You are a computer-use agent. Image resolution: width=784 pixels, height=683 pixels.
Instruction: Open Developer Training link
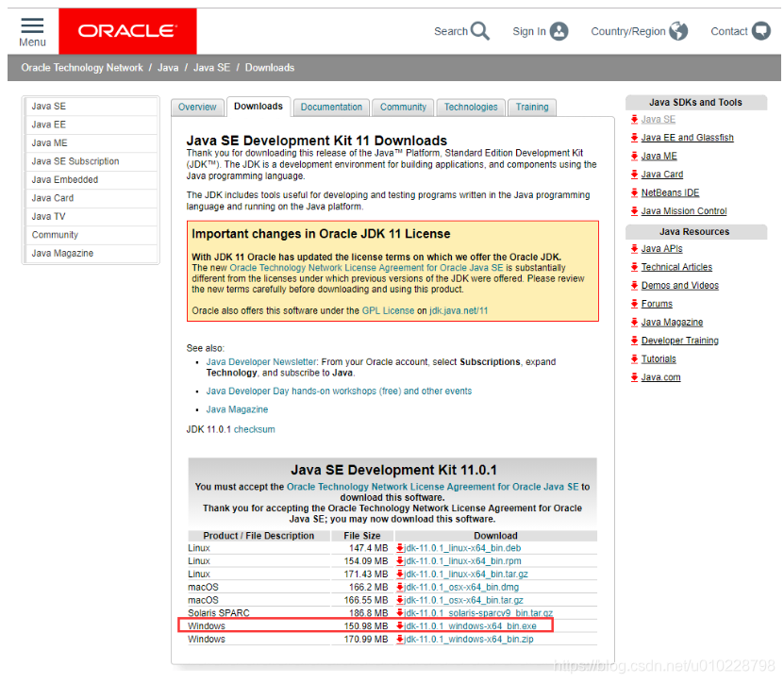click(x=680, y=341)
